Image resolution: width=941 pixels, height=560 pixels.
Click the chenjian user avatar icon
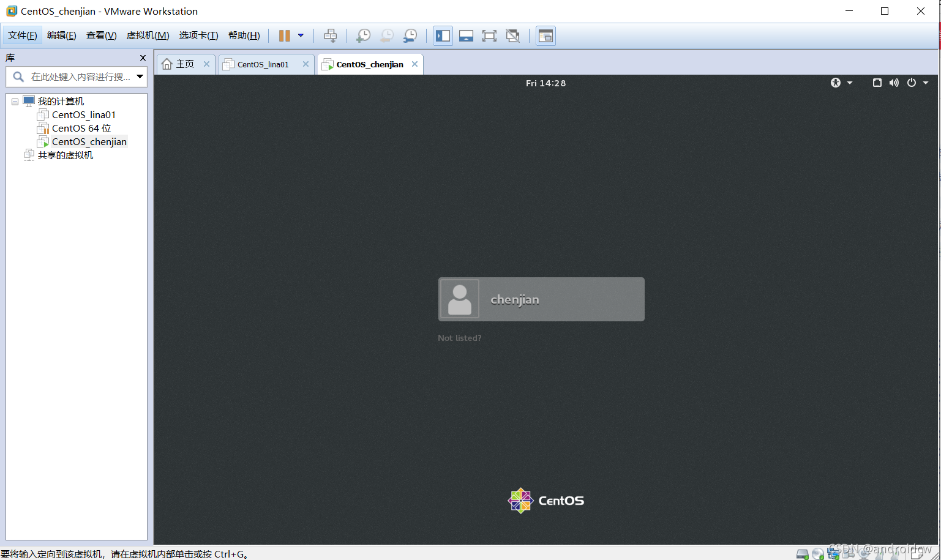pyautogui.click(x=460, y=299)
